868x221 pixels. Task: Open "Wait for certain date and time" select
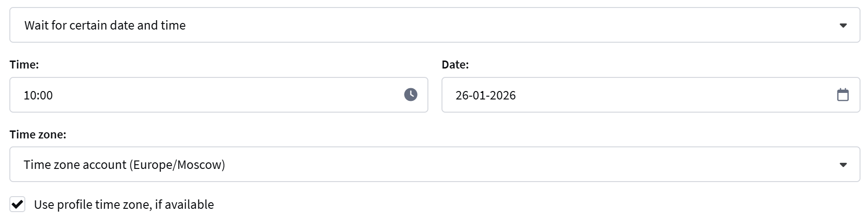105,25
